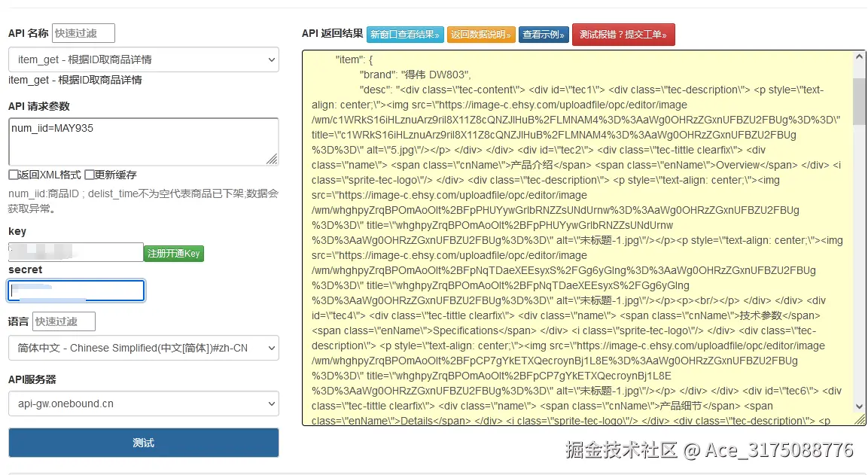Open the API selection dropdown showing item_get

(x=143, y=59)
